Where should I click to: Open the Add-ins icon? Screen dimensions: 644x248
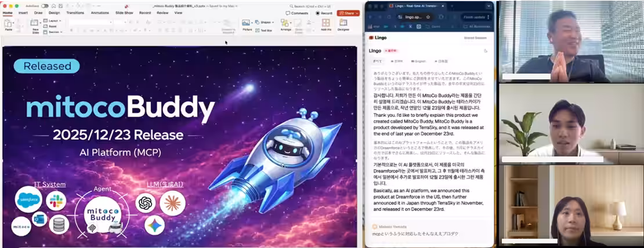pos(325,23)
